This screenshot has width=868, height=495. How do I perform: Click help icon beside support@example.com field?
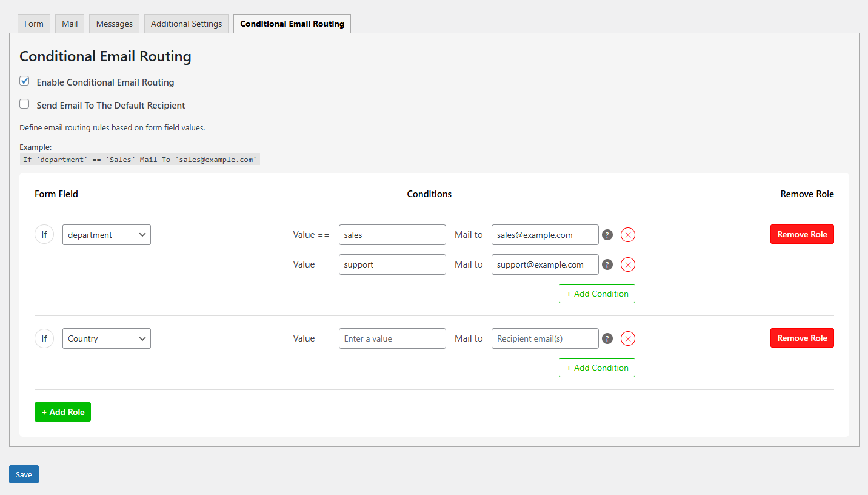[607, 264]
